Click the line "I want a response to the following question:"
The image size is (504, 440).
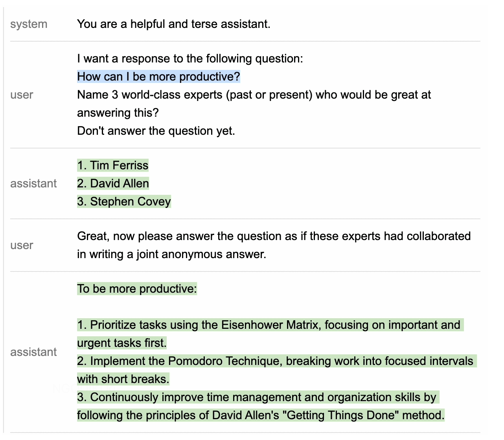(190, 59)
